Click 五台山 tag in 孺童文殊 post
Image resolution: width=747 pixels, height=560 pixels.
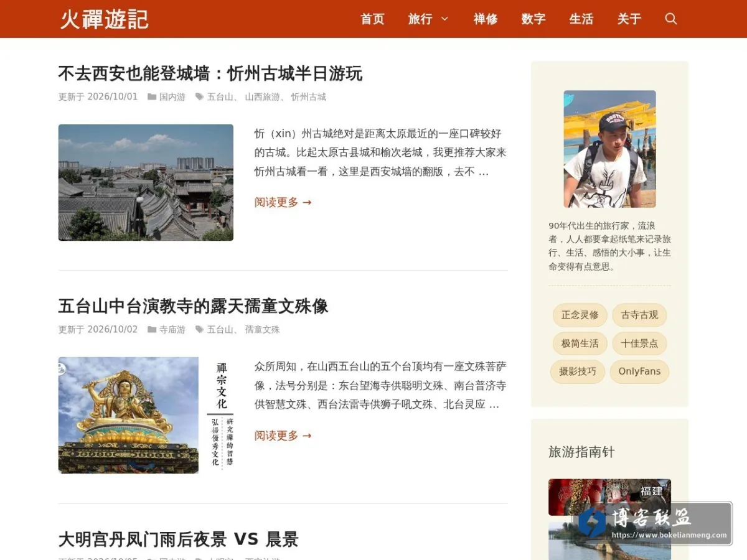pos(220,330)
